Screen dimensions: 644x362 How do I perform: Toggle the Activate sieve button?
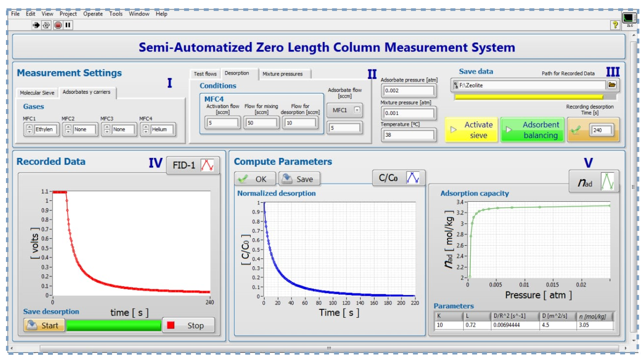[x=471, y=130]
